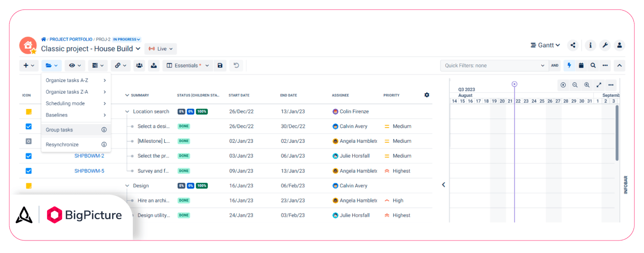Click the yellow icon of Location search row
Image resolution: width=644 pixels, height=253 pixels.
29,112
